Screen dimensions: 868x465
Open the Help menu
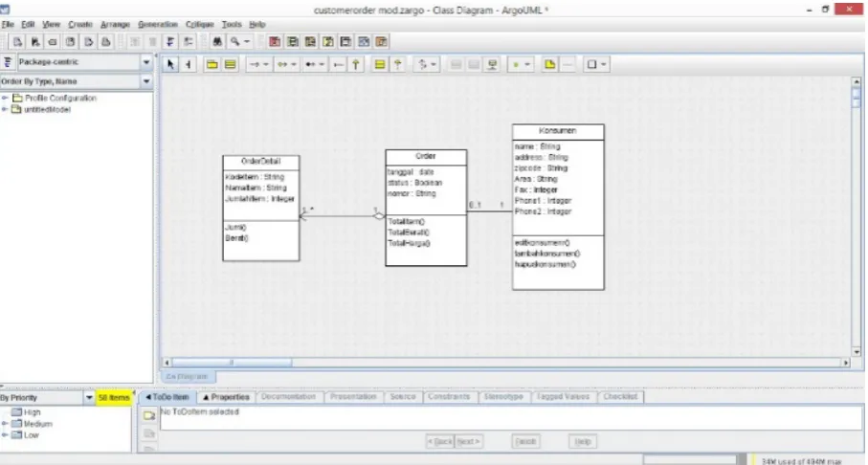click(x=257, y=24)
